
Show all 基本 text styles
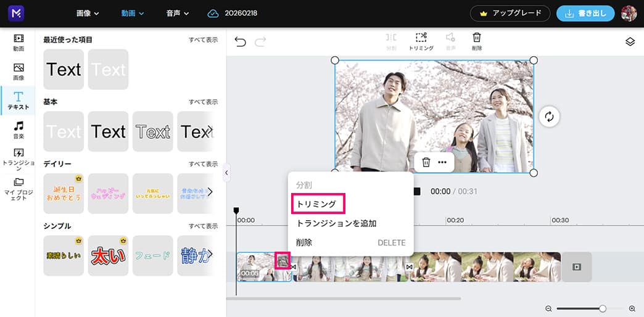click(204, 102)
